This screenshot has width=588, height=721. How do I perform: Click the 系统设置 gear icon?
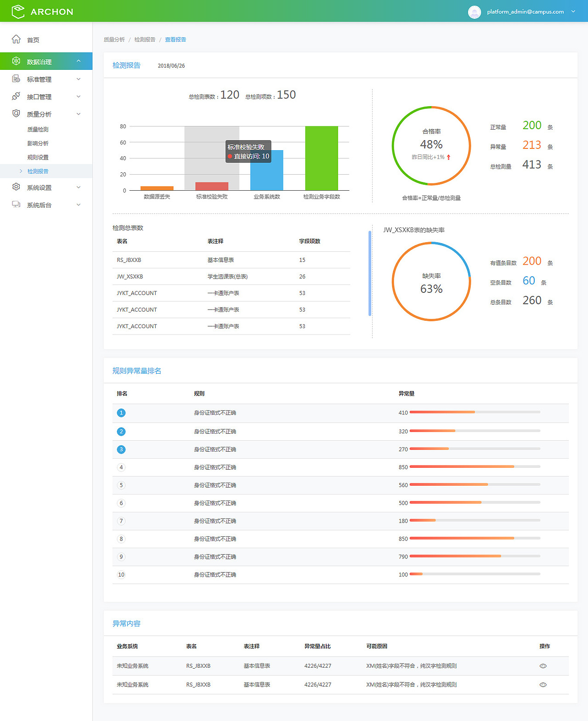click(x=16, y=187)
